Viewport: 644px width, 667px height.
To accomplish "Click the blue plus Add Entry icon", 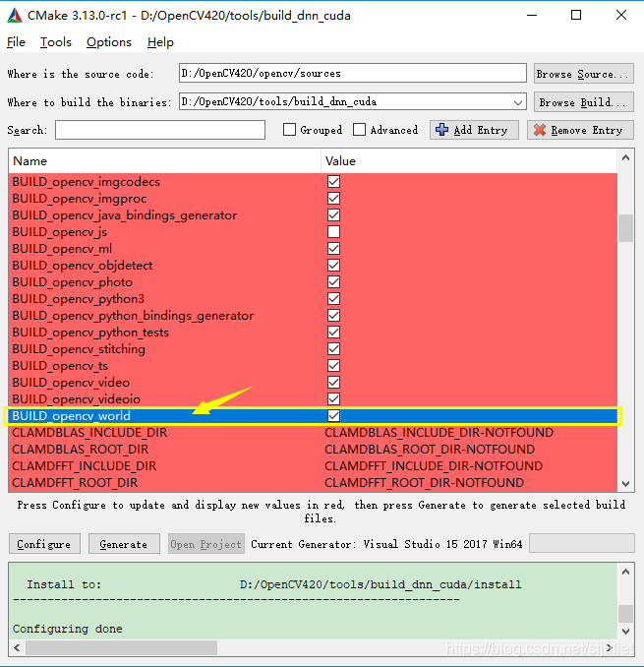I will pos(442,130).
